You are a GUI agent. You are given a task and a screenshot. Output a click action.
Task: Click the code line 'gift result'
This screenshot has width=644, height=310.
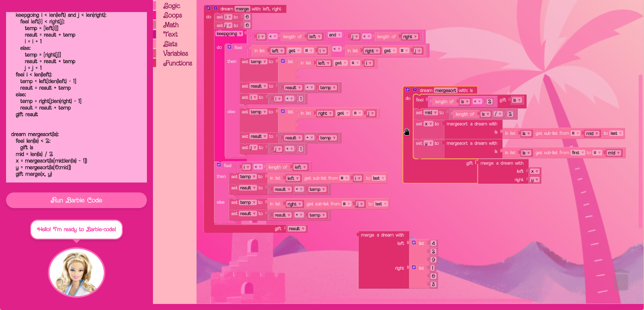27,114
